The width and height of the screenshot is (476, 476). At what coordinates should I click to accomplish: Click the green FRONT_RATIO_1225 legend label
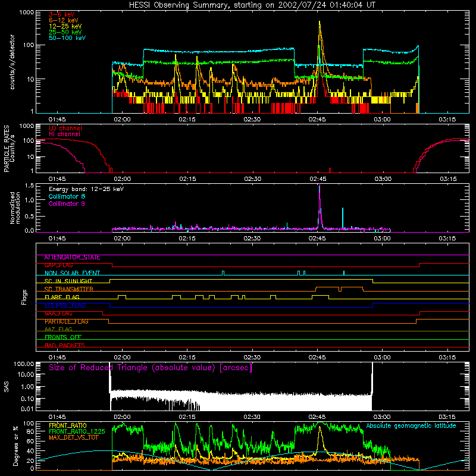[x=77, y=431]
